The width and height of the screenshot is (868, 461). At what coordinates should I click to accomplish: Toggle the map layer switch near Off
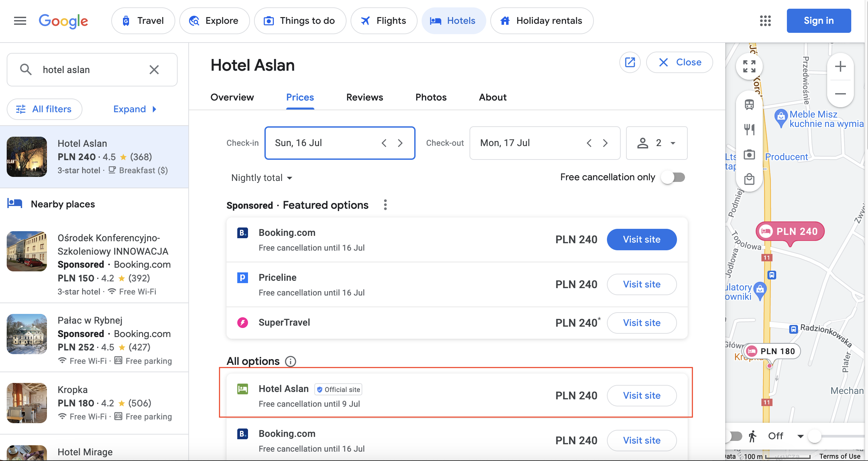pyautogui.click(x=735, y=436)
